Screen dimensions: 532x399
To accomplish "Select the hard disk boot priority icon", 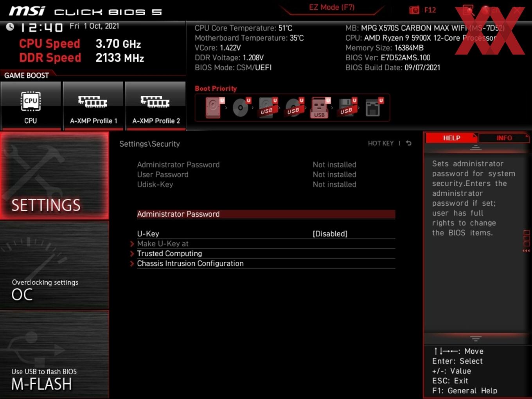I will 214,108.
